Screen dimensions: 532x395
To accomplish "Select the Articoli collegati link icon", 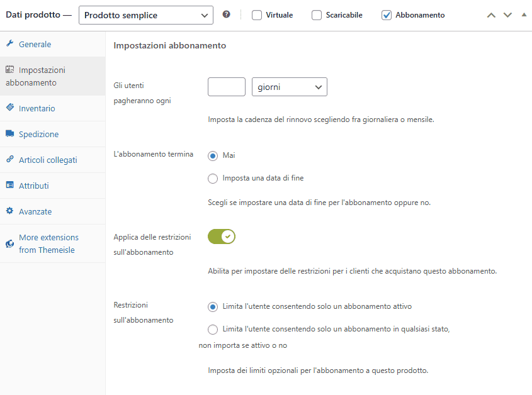I will [9, 159].
